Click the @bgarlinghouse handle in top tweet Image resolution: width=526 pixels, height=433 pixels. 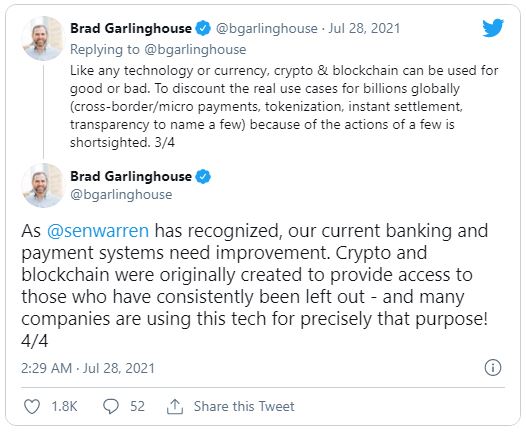(x=266, y=28)
